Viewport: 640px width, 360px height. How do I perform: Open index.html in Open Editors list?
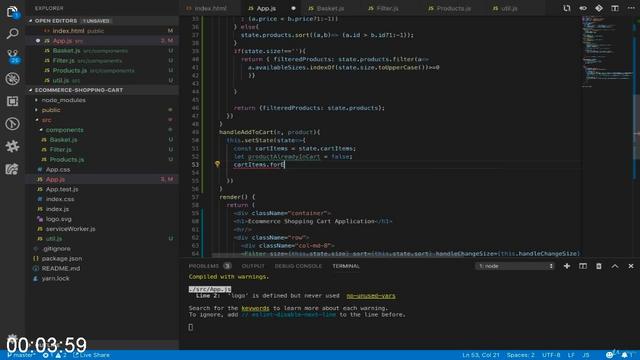coord(103,31)
